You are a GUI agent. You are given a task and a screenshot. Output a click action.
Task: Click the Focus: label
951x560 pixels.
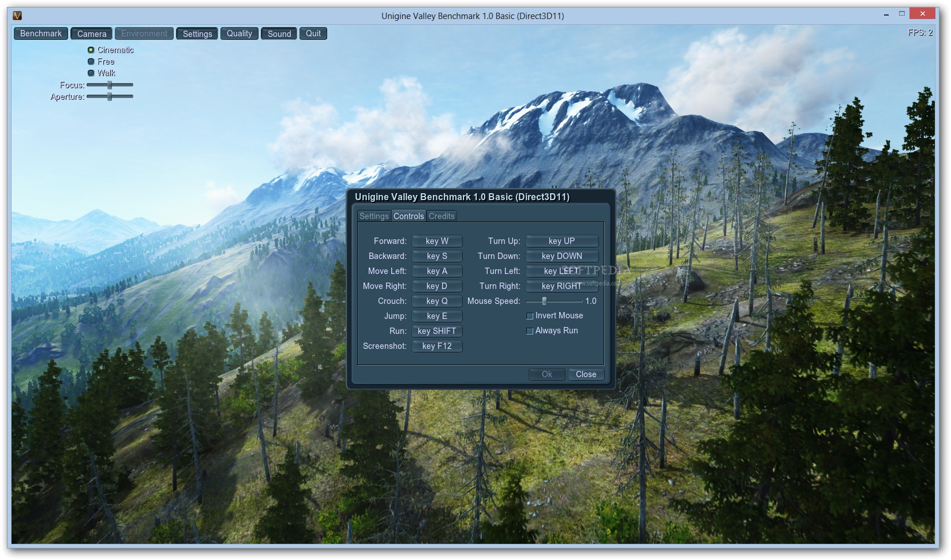pyautogui.click(x=72, y=85)
